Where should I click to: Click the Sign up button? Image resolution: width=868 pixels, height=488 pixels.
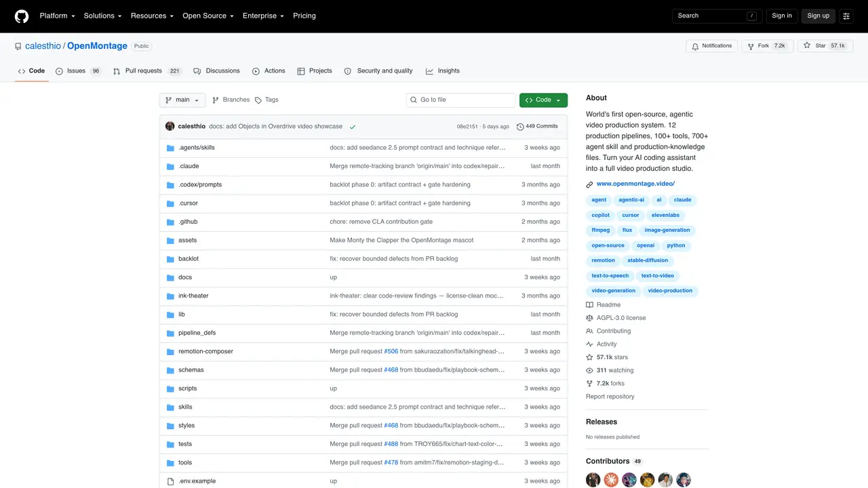click(x=818, y=16)
